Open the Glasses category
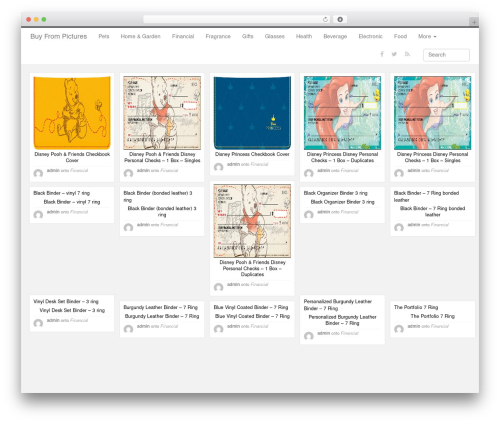Image resolution: width=500 pixels, height=423 pixels. point(275,36)
